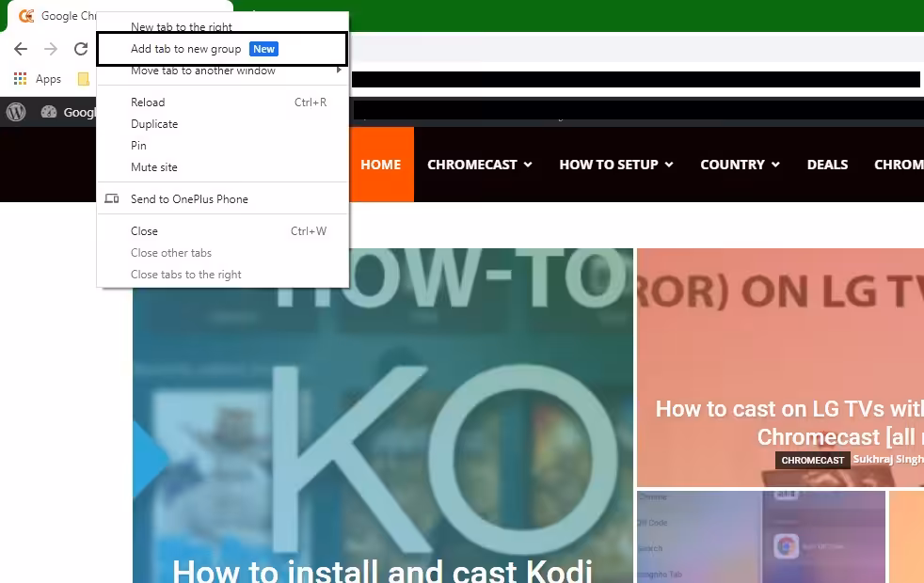The width and height of the screenshot is (924, 583).
Task: Open the yellow bookmark folder icon
Action: [x=83, y=78]
